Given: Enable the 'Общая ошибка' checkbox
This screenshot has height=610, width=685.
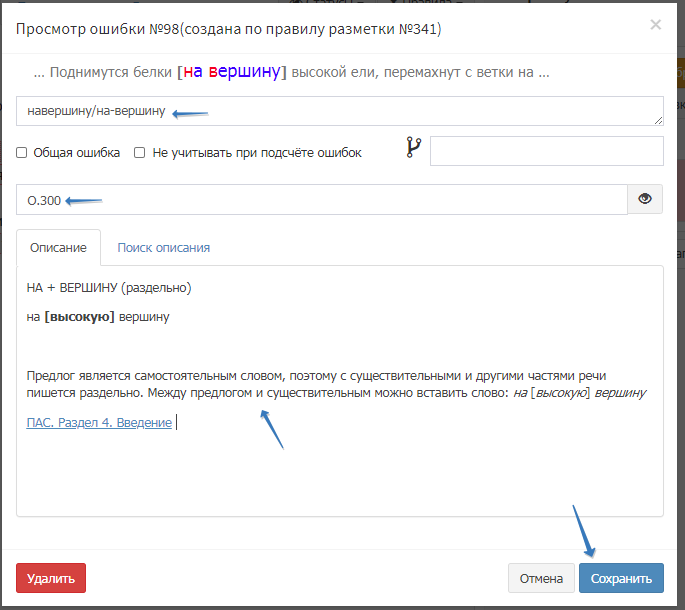Looking at the screenshot, I should 22,153.
